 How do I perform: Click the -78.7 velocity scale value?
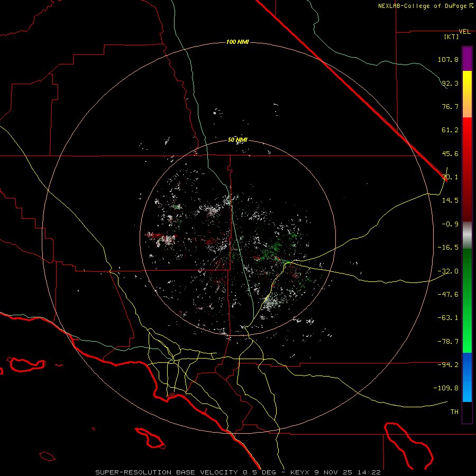pyautogui.click(x=448, y=342)
